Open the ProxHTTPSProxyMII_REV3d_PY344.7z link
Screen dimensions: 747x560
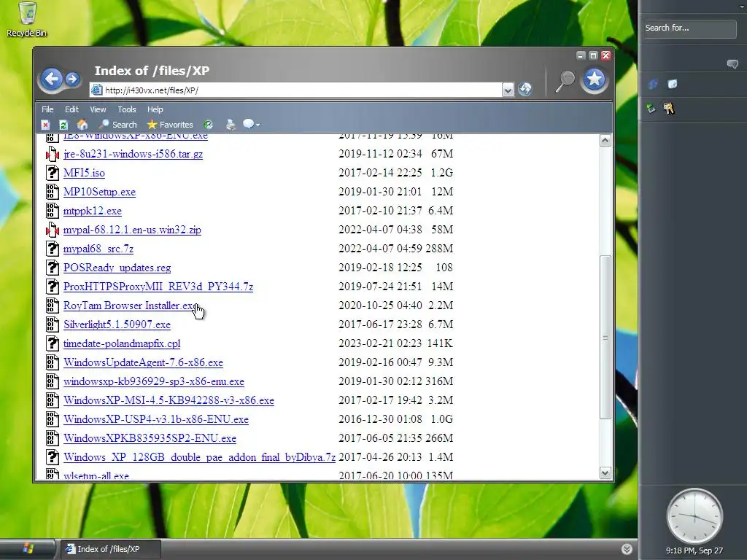pos(158,287)
